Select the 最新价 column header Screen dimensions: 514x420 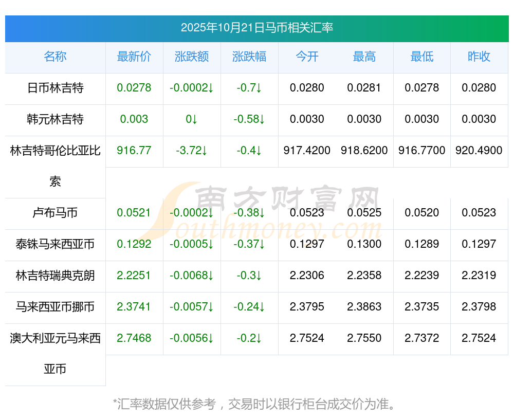134,57
